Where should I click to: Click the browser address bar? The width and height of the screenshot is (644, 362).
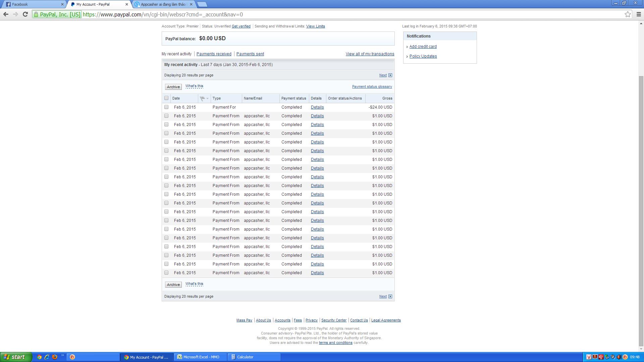tap(335, 14)
